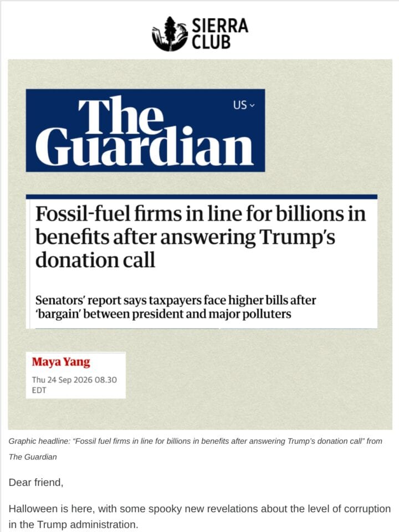The width and height of the screenshot is (399, 532).
Task: Click 'donation call' in the headline
Action: click(95, 260)
